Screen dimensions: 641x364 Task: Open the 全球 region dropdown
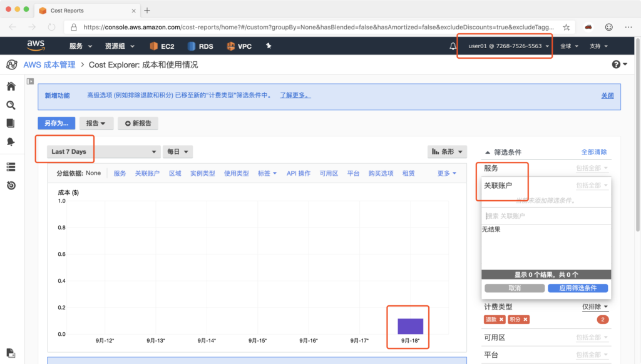coord(569,46)
